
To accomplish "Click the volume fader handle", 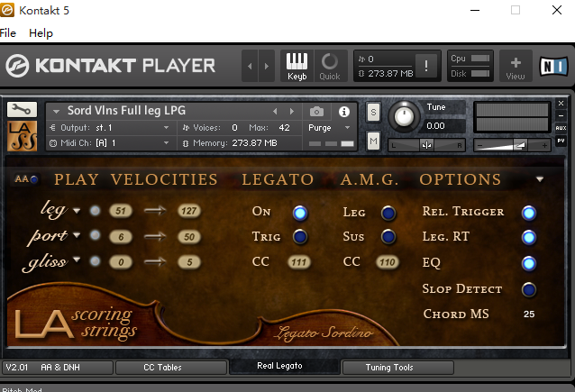I will click(520, 145).
